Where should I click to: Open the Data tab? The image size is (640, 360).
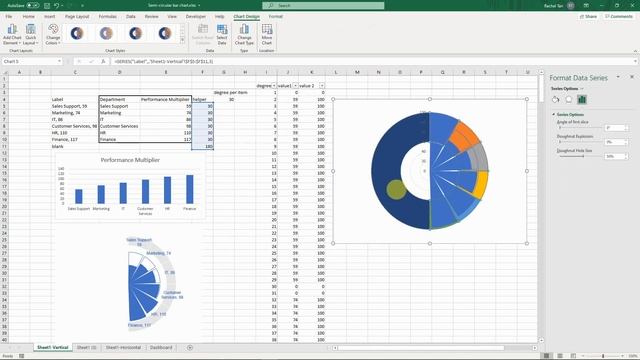click(x=131, y=16)
